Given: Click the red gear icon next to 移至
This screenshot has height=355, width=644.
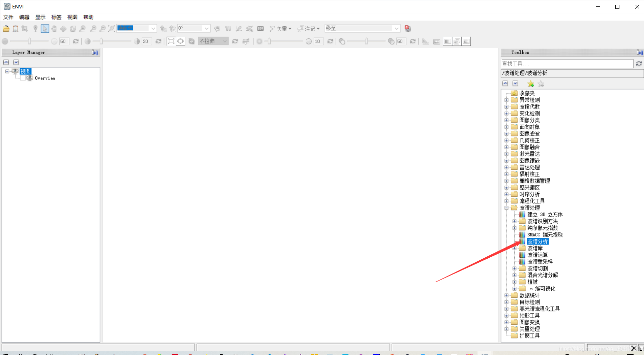Looking at the screenshot, I should click(x=408, y=29).
